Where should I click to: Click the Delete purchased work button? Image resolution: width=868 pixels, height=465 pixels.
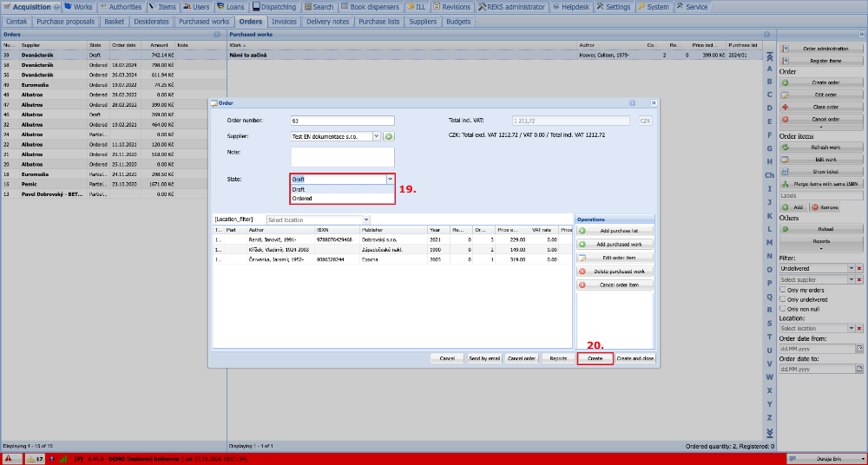615,272
